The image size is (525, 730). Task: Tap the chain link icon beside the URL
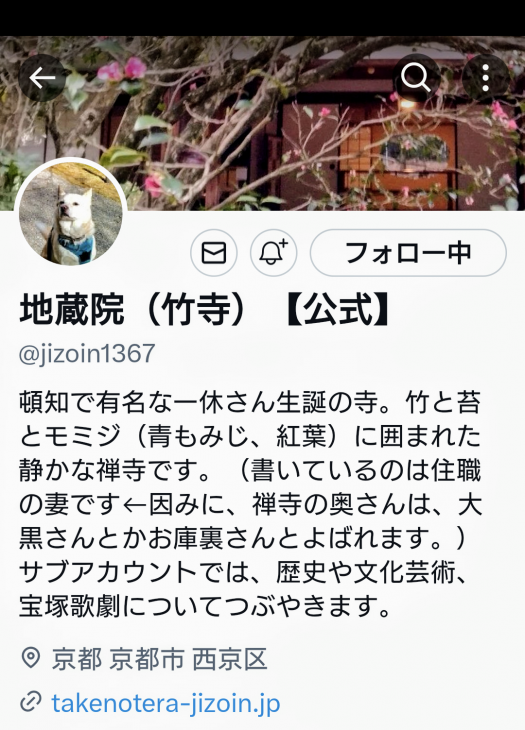(31, 702)
